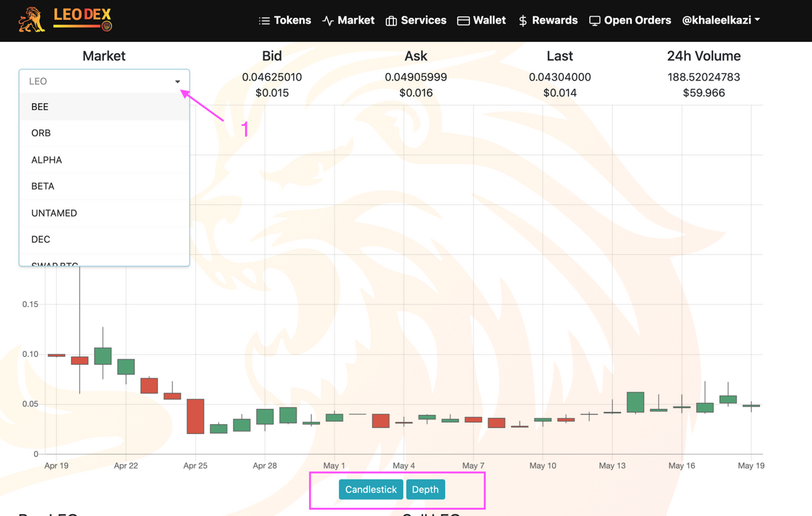The image size is (812, 516).
Task: Click the Open Orders monitor icon
Action: tap(594, 20)
